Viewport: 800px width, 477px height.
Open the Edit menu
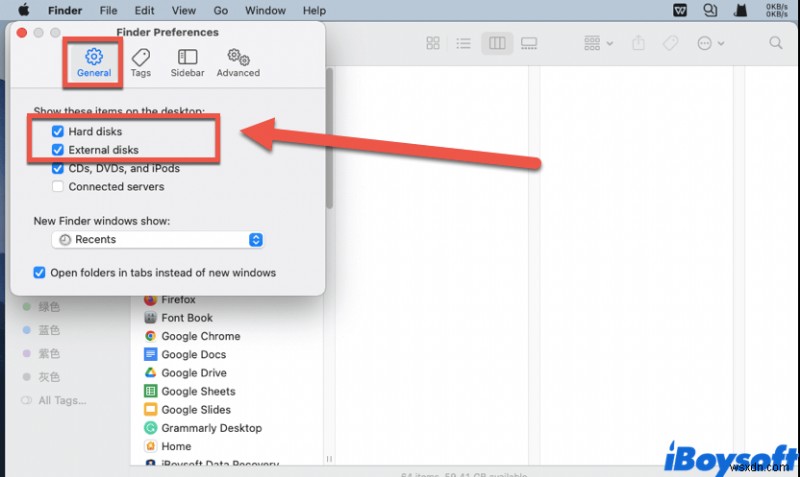pos(144,10)
